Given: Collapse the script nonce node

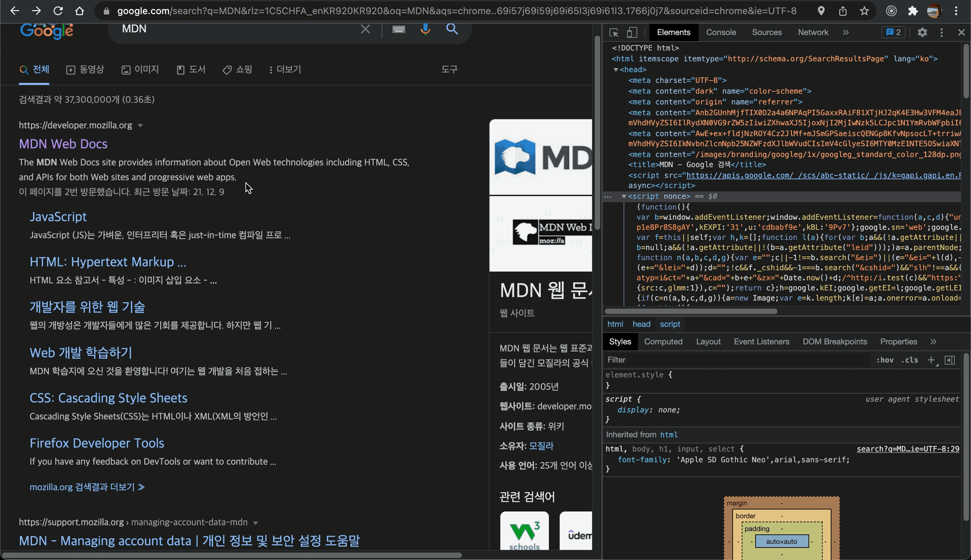Looking at the screenshot, I should coord(624,196).
